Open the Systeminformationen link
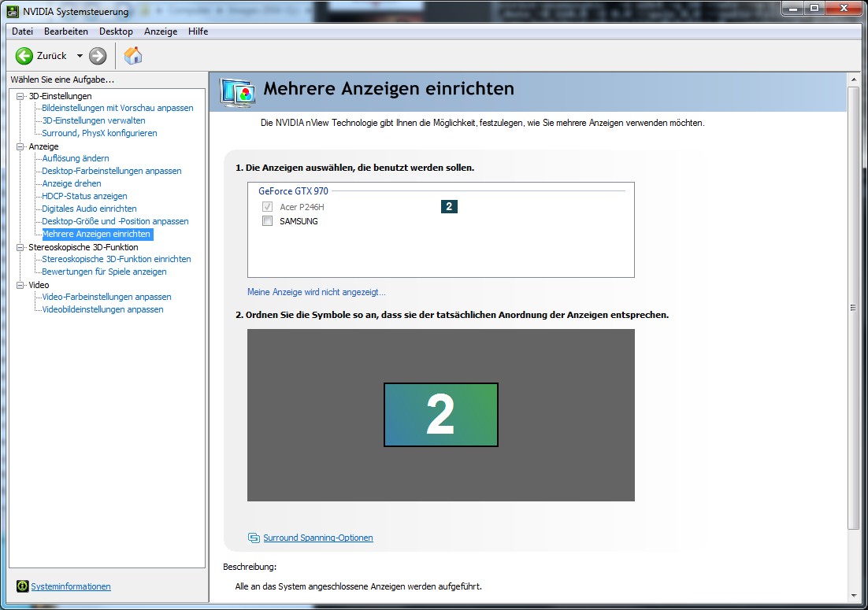The width and height of the screenshot is (868, 610). [x=71, y=586]
